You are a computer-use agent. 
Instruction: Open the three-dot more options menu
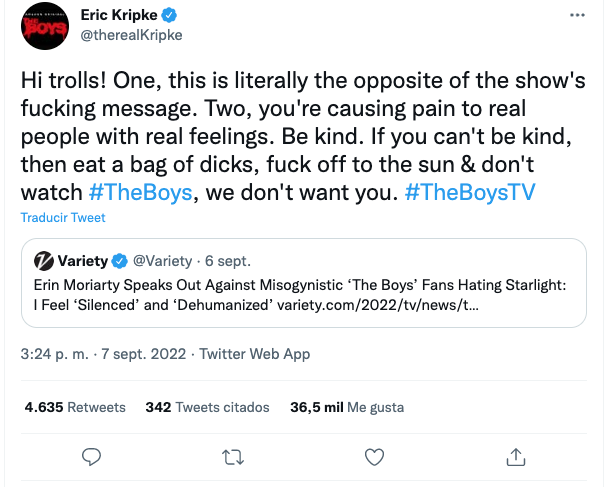pos(577,17)
